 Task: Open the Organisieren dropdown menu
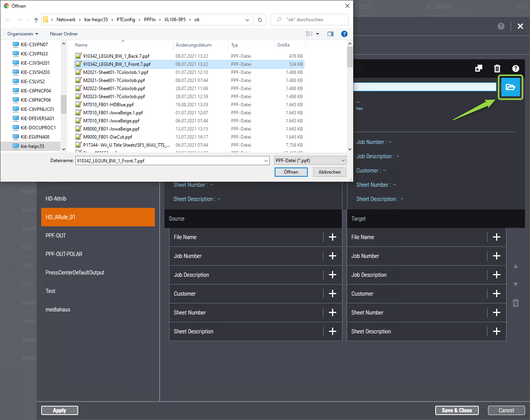[23, 34]
